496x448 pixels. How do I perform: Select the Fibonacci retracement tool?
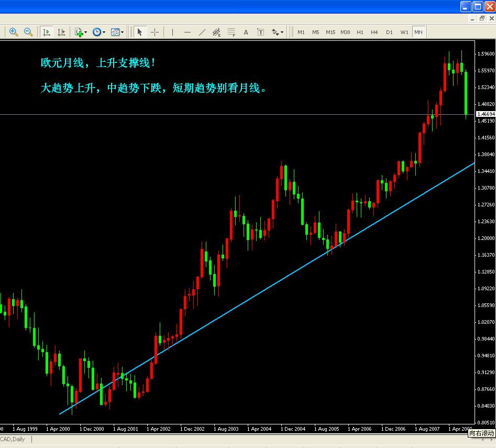coord(231,32)
